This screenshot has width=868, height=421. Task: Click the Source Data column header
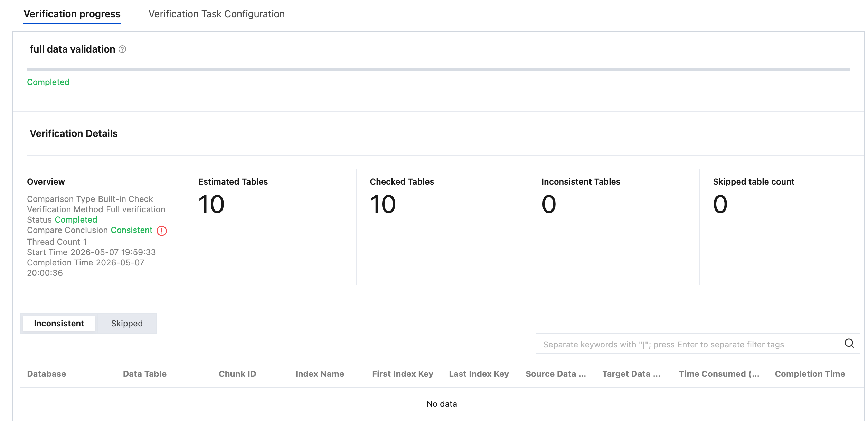click(x=556, y=374)
